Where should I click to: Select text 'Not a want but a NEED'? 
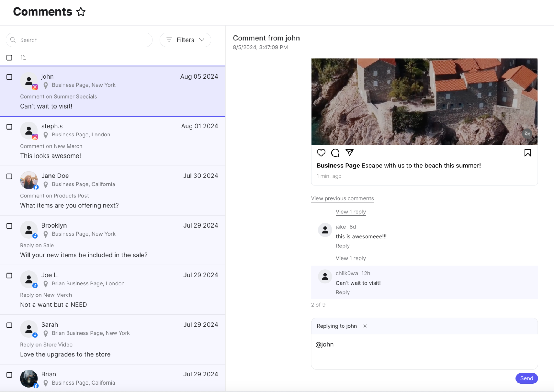tap(53, 305)
